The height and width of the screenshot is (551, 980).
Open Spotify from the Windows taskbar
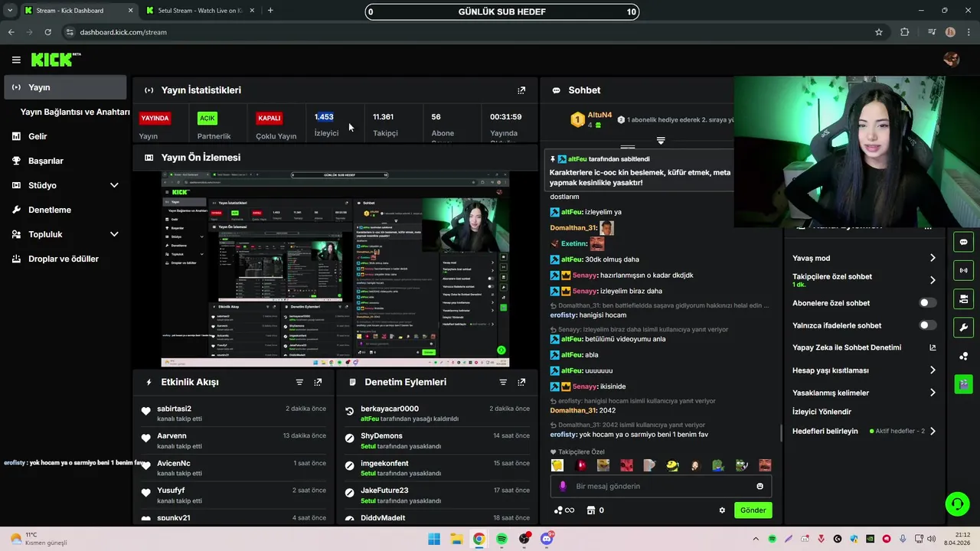click(501, 539)
